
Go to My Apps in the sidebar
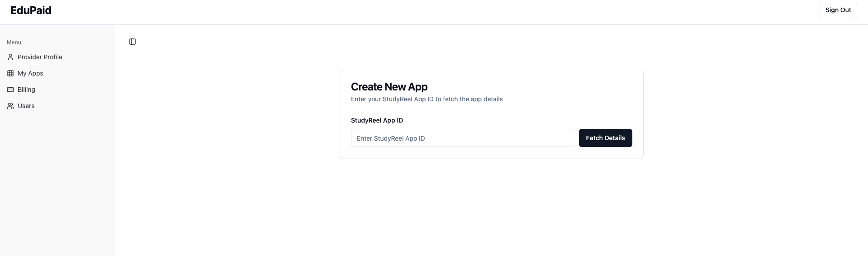30,73
